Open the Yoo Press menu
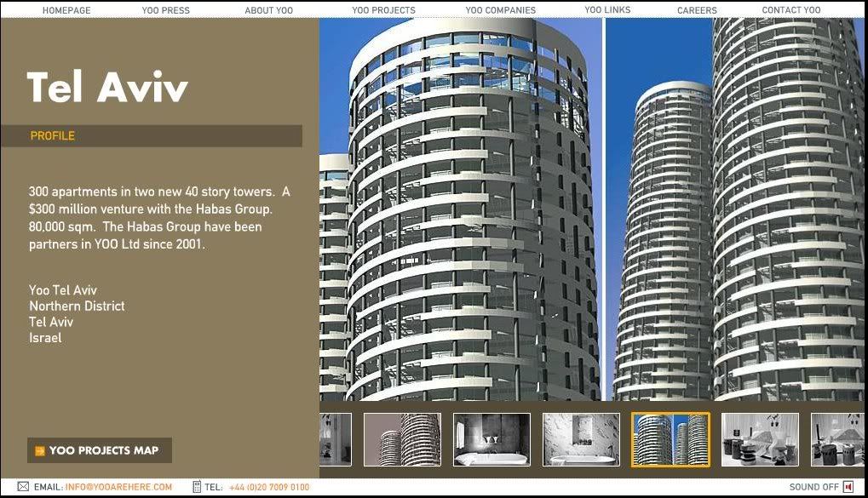 (166, 10)
